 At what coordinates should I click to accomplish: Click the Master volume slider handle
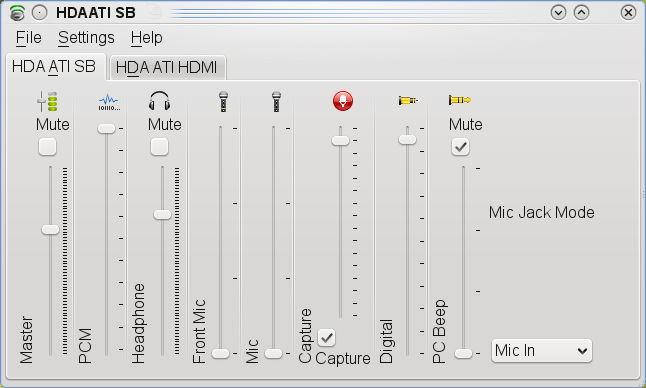pos(50,229)
